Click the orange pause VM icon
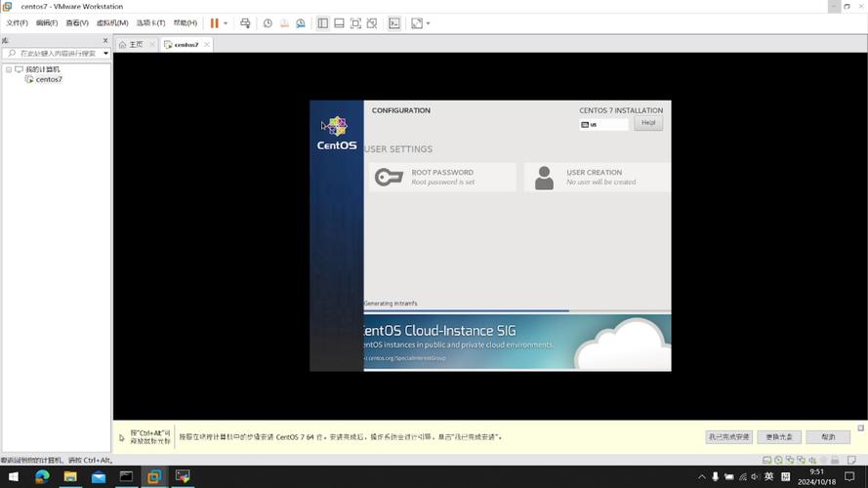868x488 pixels. pos(214,23)
